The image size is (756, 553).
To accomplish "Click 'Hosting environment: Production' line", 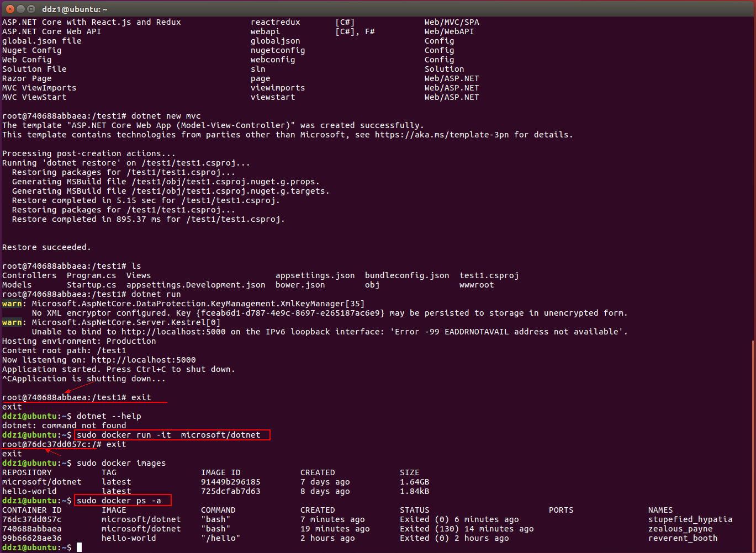I will [x=79, y=341].
